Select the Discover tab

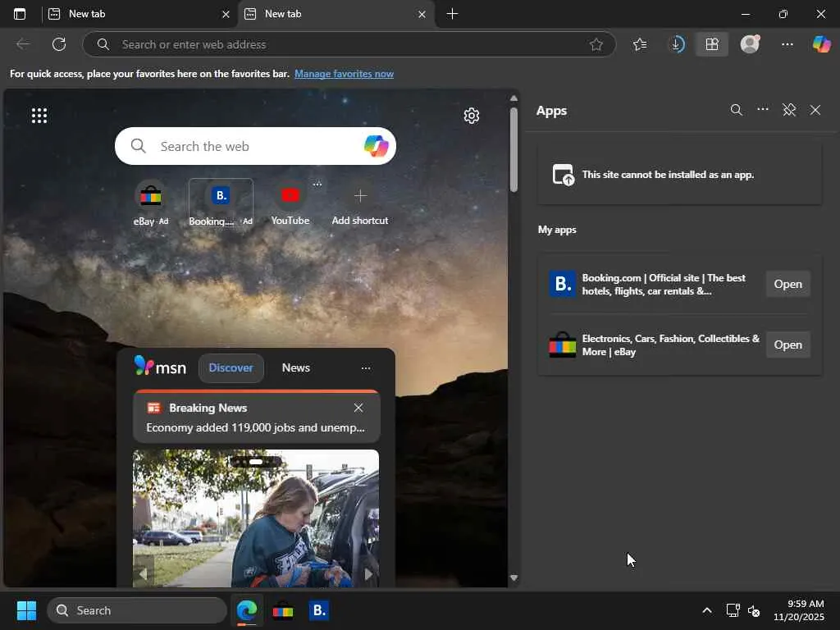point(231,368)
